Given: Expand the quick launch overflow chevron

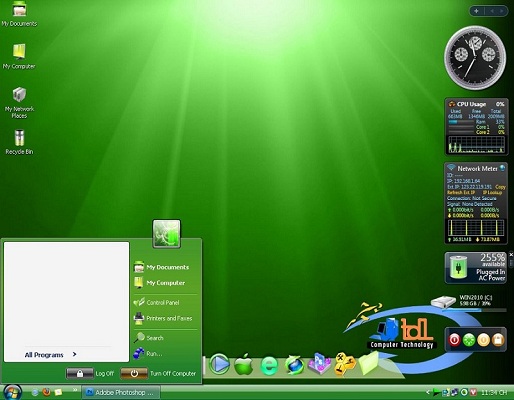Looking at the screenshot, I should pyautogui.click(x=75, y=390).
